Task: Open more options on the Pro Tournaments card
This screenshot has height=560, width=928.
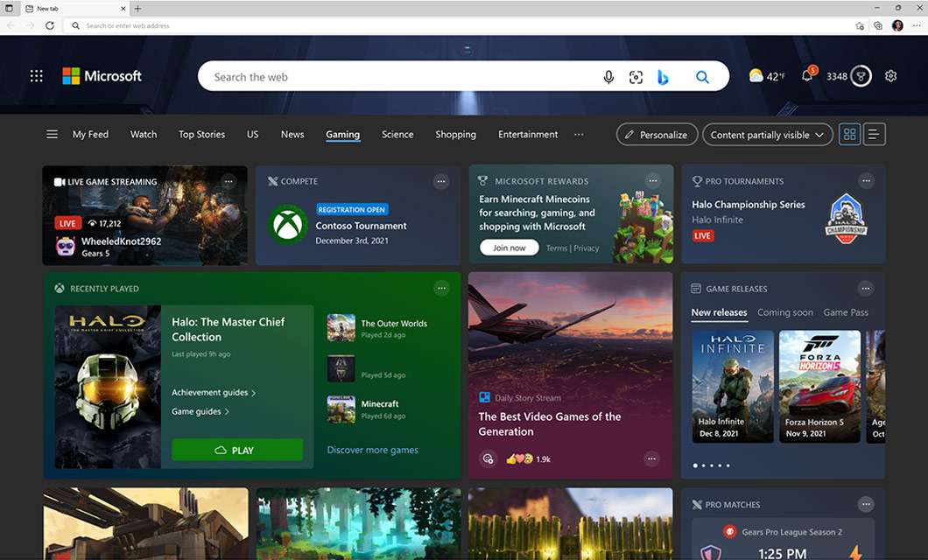Action: (866, 180)
